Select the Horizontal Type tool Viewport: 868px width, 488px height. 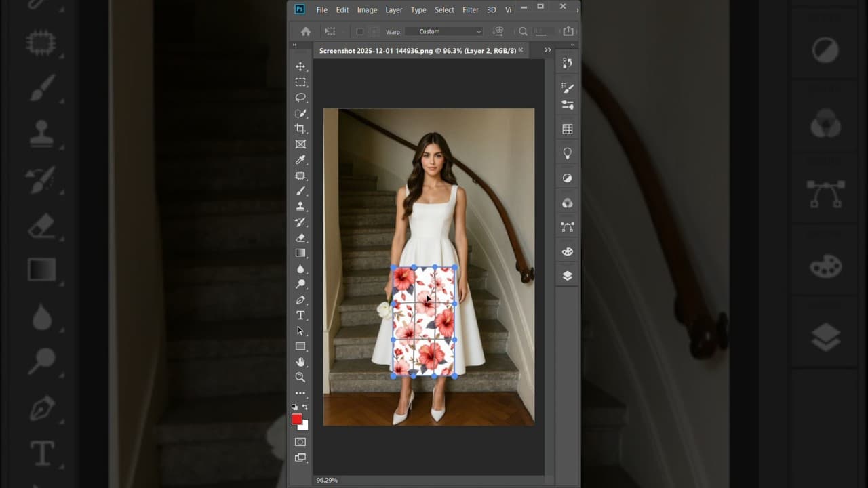(300, 316)
